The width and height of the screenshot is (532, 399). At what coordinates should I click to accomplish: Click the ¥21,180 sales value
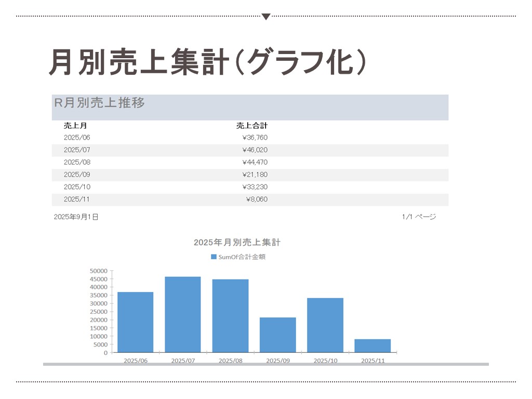pyautogui.click(x=255, y=175)
